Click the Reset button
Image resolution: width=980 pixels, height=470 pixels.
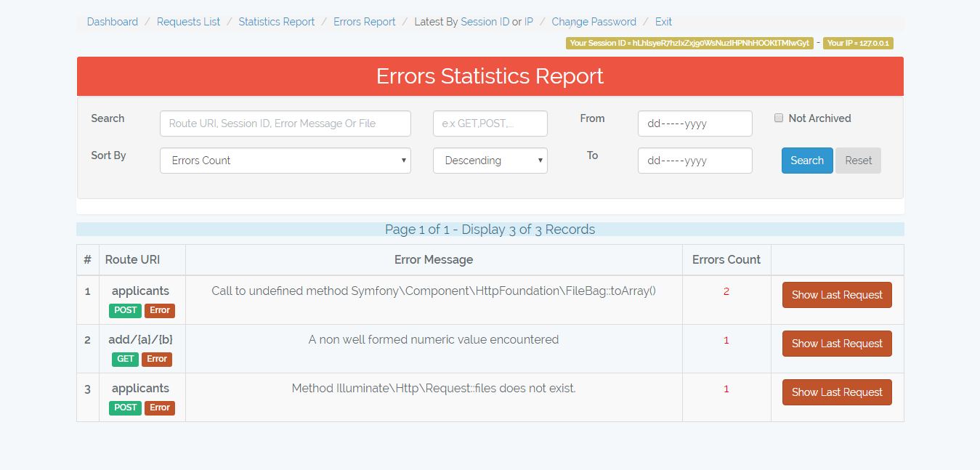point(858,161)
